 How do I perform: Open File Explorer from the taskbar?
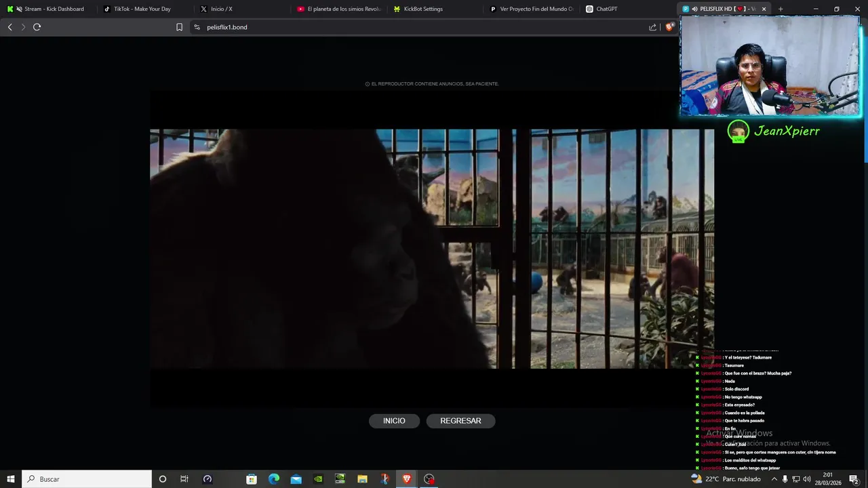(x=362, y=479)
